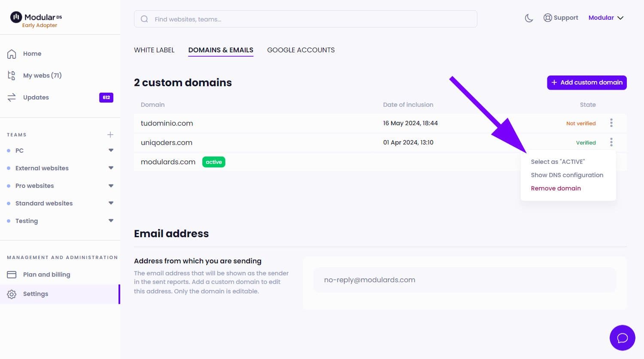Open Home from the sidebar

pos(32,54)
